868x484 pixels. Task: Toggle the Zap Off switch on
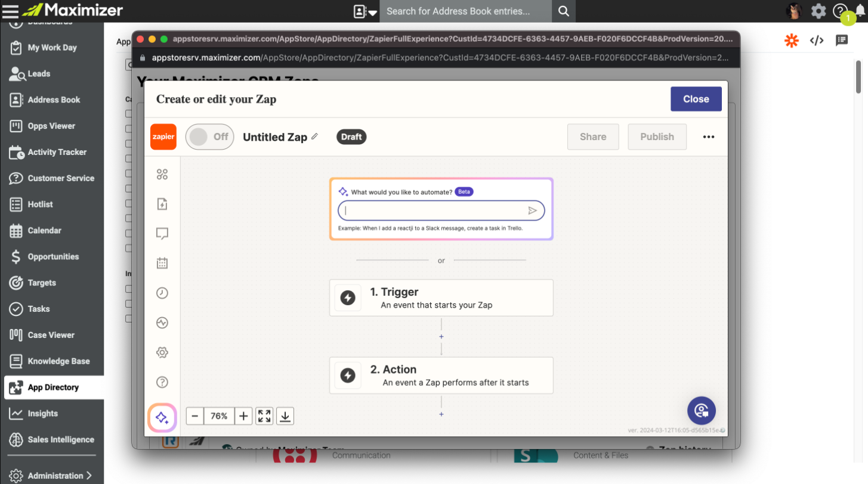(x=209, y=136)
